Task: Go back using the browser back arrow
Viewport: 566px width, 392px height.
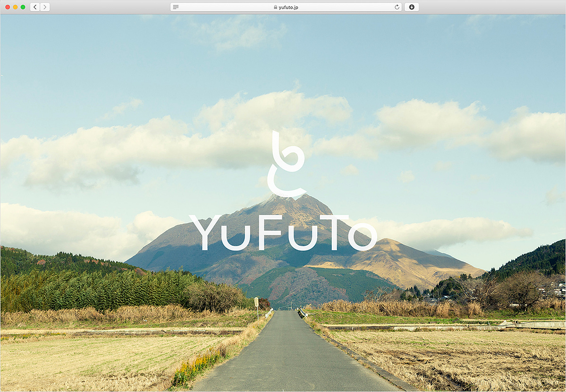Action: pyautogui.click(x=35, y=7)
